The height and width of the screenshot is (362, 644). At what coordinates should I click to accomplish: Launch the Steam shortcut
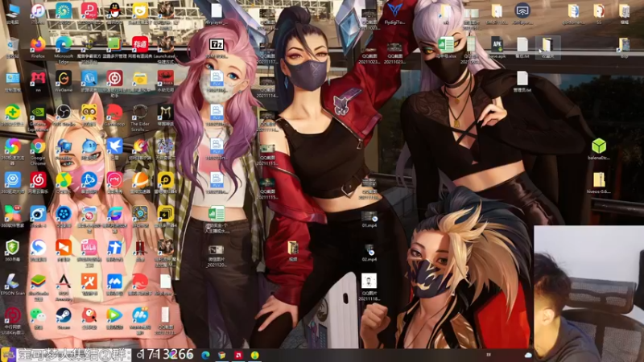pos(64,315)
